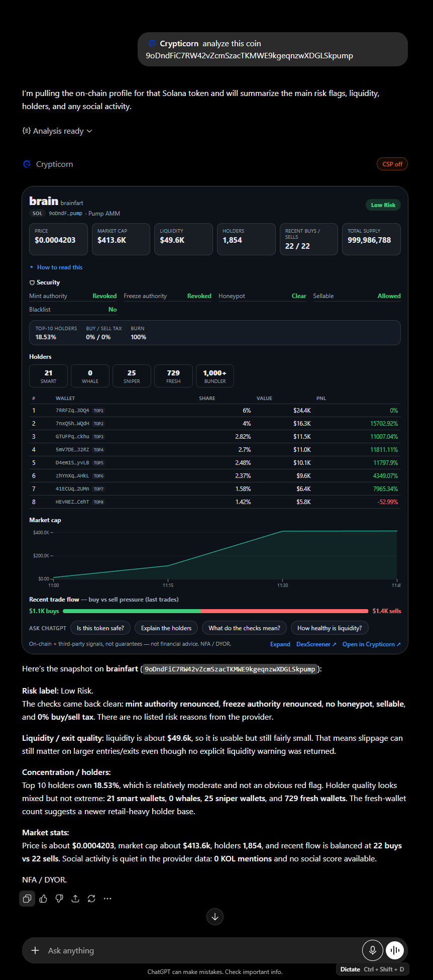Click the TOTAL SUPPLY 999,986,788 card

coord(371,239)
